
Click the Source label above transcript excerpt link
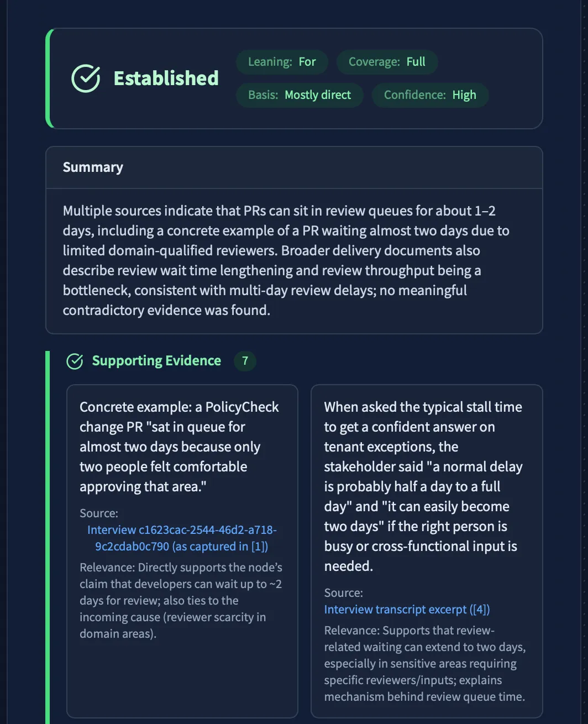point(343,592)
